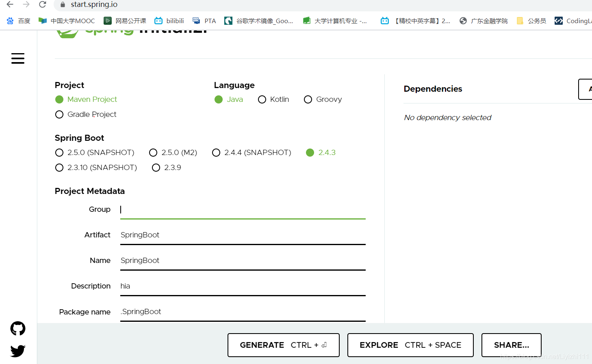
Task: Open the CodingLa bookmark
Action: [x=573, y=21]
